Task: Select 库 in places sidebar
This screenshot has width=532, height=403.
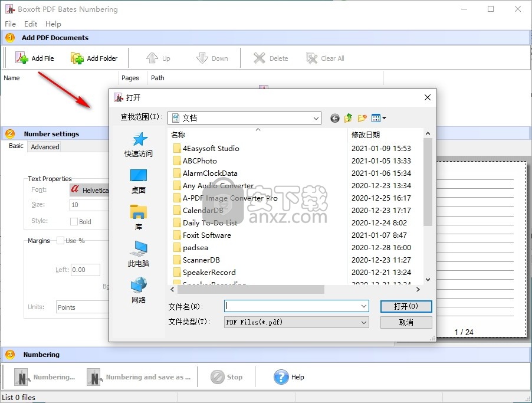Action: click(x=139, y=218)
